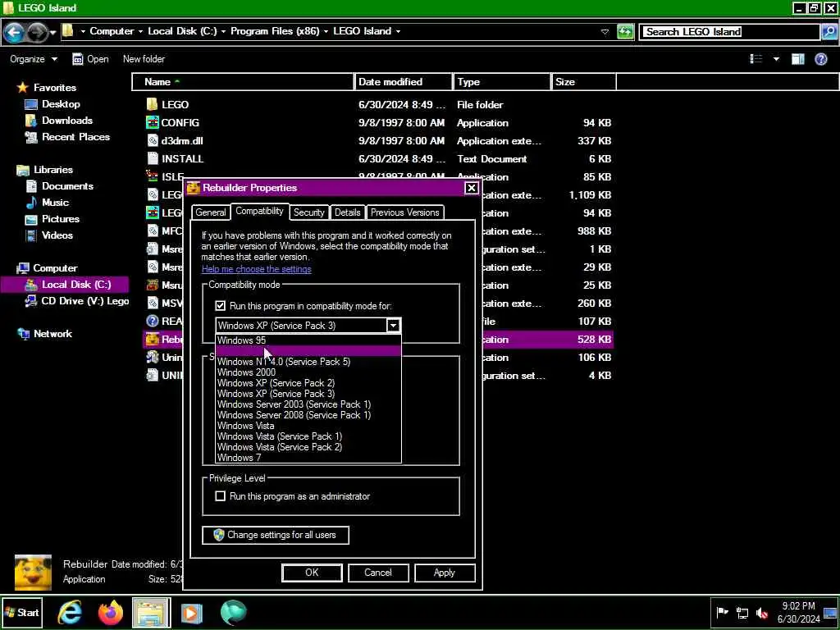Click the search magnifier icon
This screenshot has width=840, height=630.
tap(829, 32)
